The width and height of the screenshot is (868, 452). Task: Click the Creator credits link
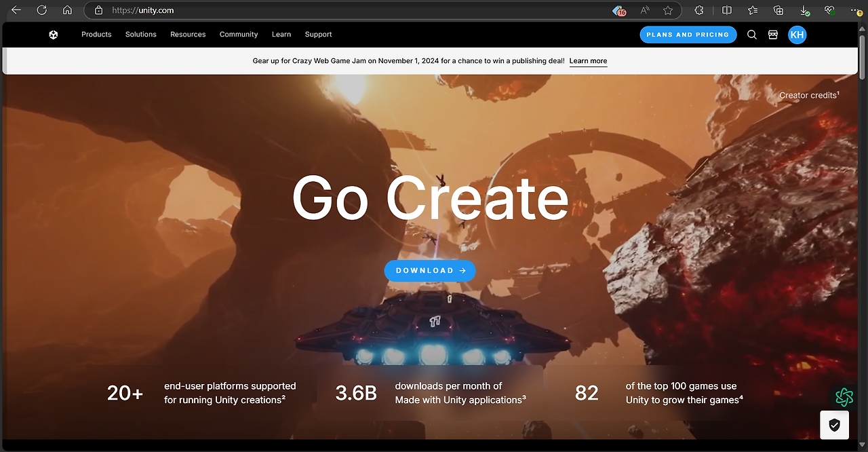pyautogui.click(x=809, y=95)
